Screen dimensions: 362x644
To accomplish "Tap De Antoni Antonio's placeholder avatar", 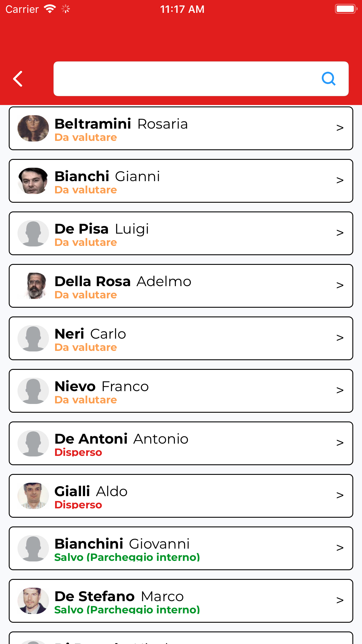I will tap(33, 443).
